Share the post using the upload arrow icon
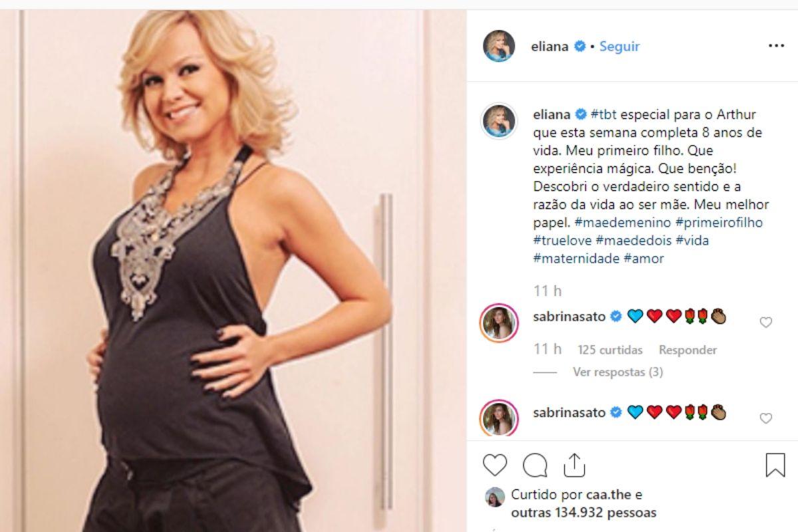Image resolution: width=798 pixels, height=532 pixels. (574, 465)
